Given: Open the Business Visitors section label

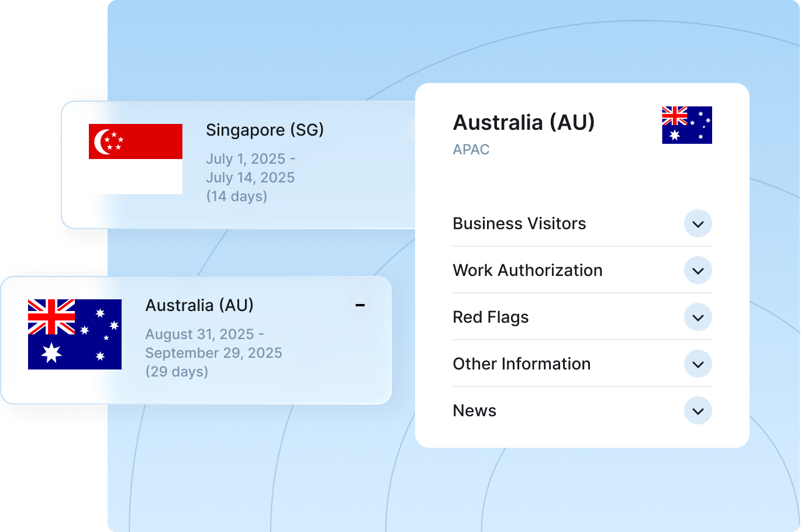Looking at the screenshot, I should tap(519, 224).
